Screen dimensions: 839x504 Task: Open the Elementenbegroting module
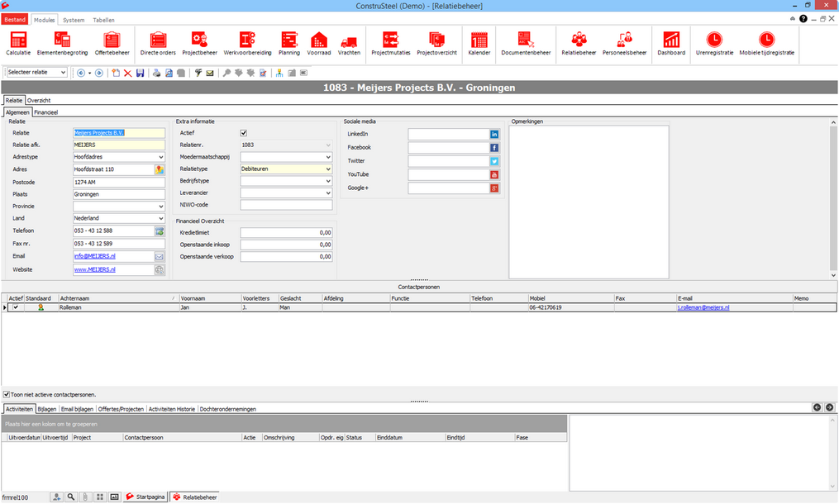click(x=62, y=43)
